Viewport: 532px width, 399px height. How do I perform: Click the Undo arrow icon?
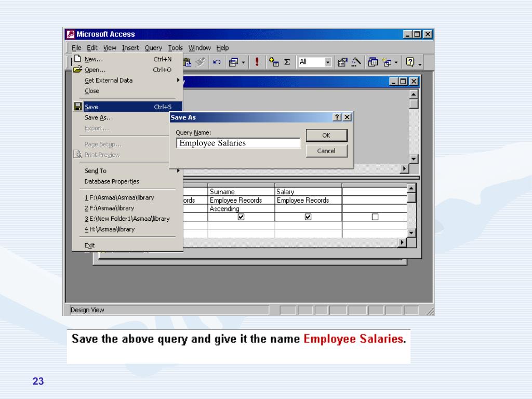(x=217, y=62)
